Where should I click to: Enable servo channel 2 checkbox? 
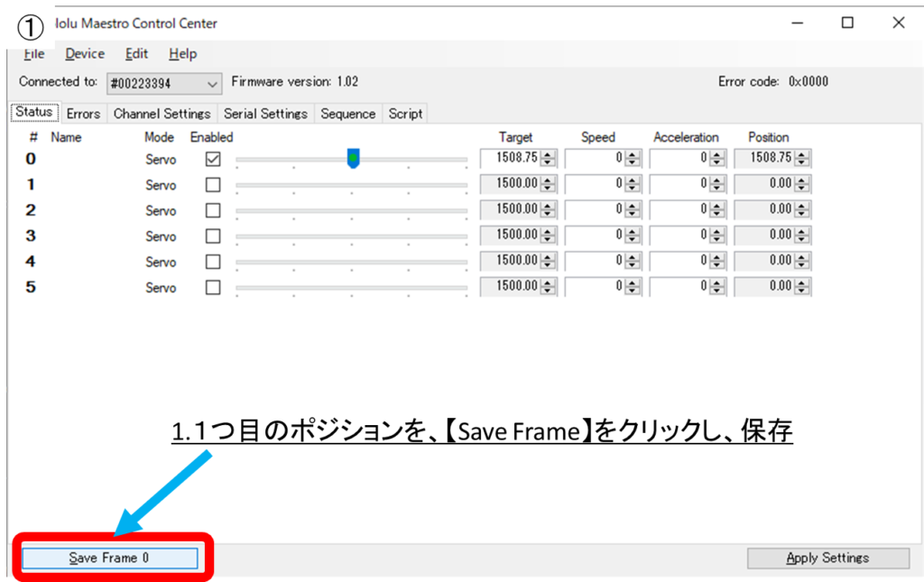(x=213, y=210)
